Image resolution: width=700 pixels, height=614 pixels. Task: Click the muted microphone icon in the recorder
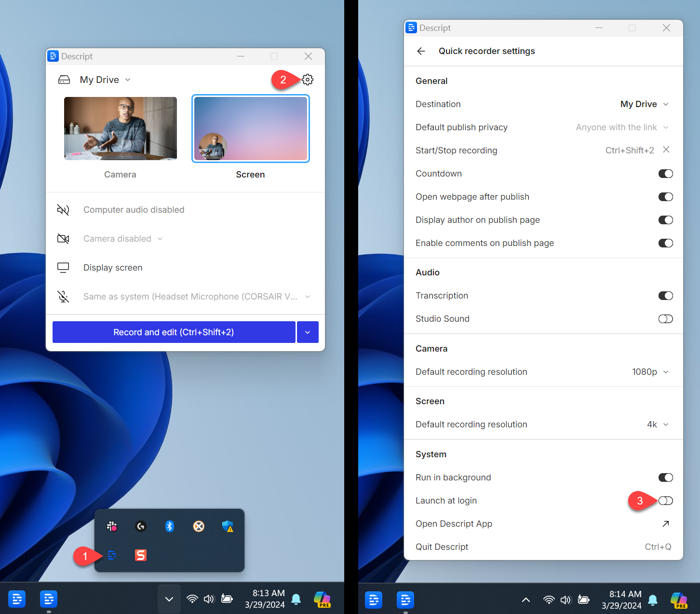[63, 297]
